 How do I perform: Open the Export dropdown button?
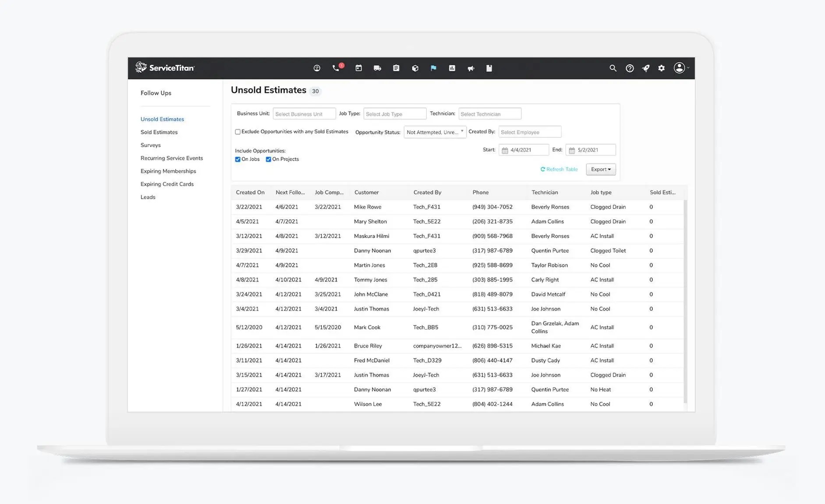601,169
